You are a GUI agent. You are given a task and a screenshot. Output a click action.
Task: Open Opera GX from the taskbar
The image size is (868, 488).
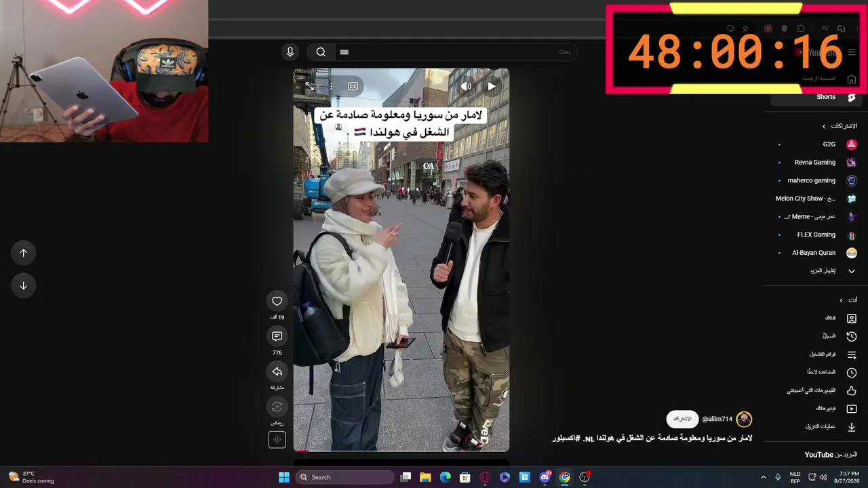click(x=485, y=477)
